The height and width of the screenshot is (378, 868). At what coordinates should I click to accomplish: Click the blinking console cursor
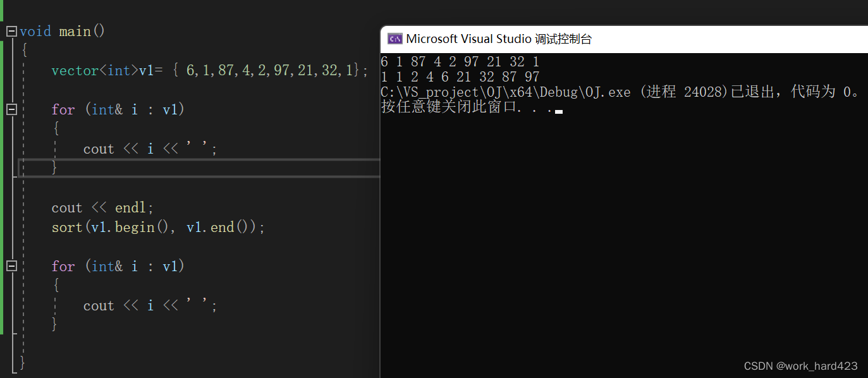[559, 111]
